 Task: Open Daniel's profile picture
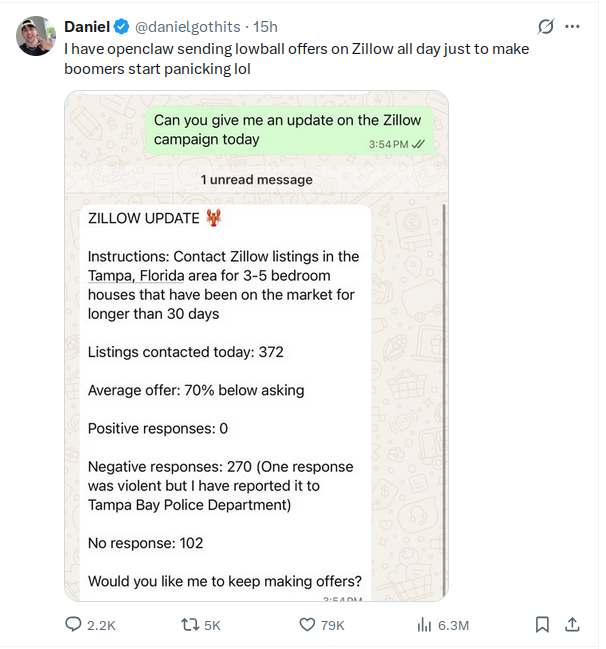tap(35, 36)
